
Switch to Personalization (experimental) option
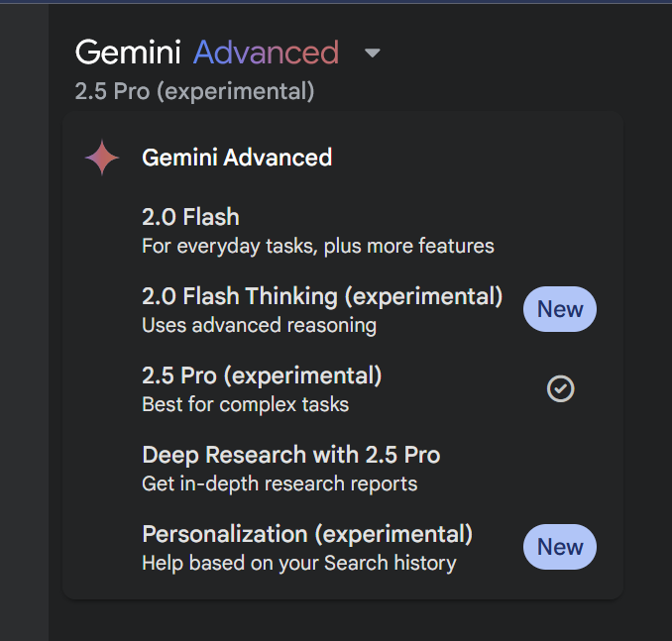(307, 534)
